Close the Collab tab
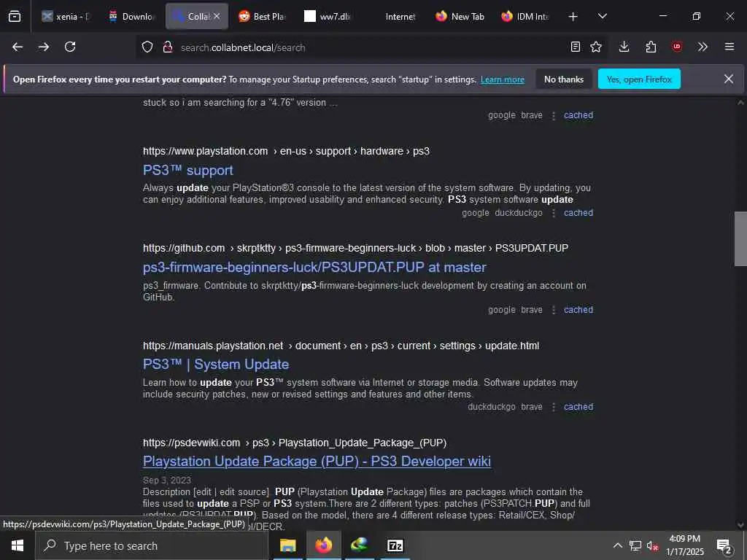This screenshot has width=747, height=560. point(217,16)
